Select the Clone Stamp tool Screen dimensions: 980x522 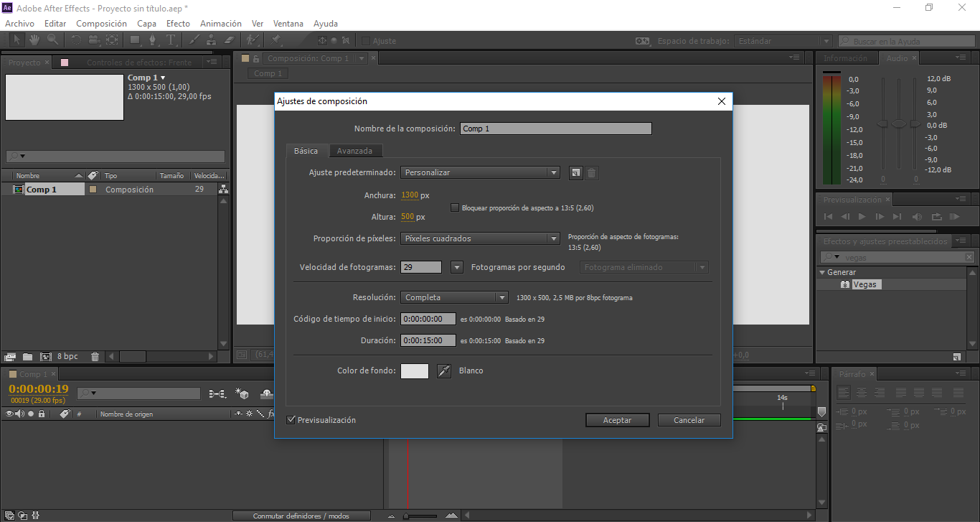pos(212,40)
